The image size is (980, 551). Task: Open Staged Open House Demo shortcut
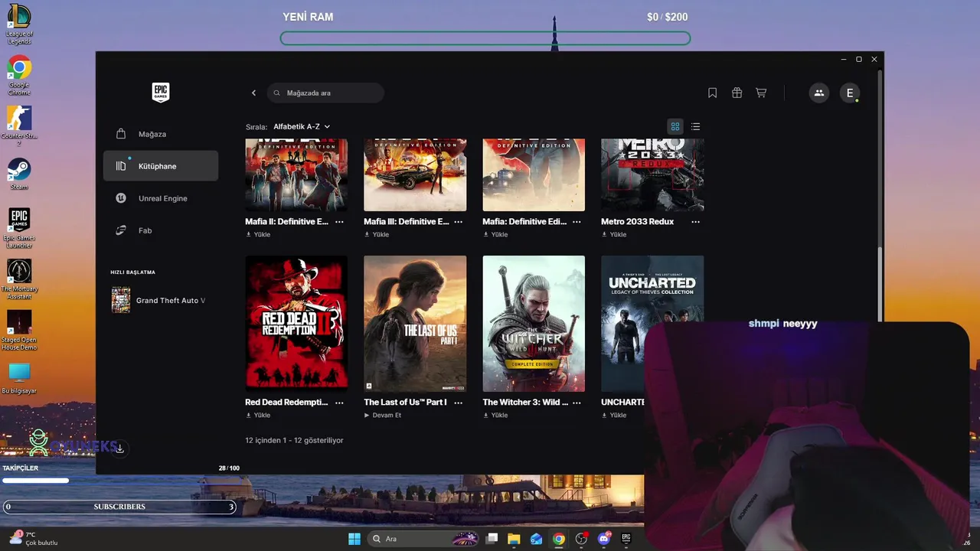(19, 330)
